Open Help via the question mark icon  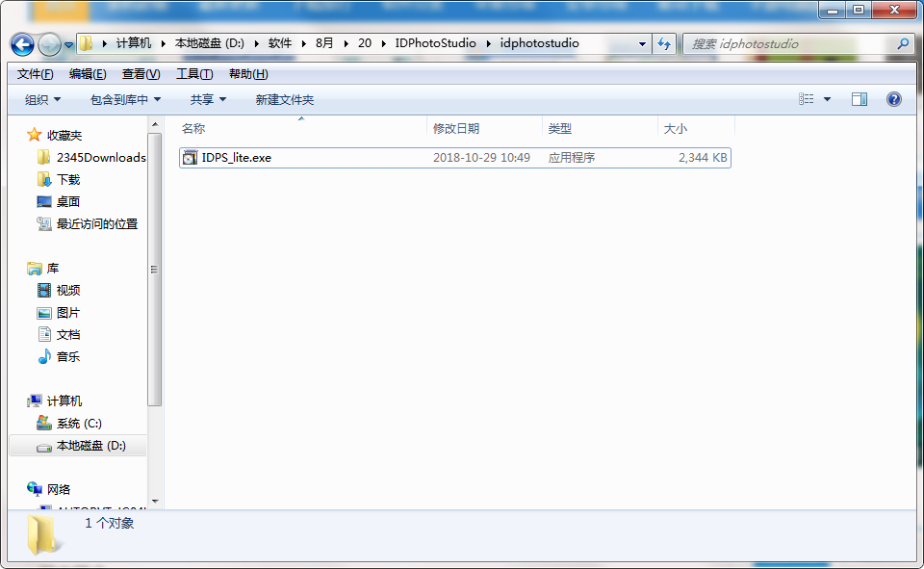click(x=893, y=98)
